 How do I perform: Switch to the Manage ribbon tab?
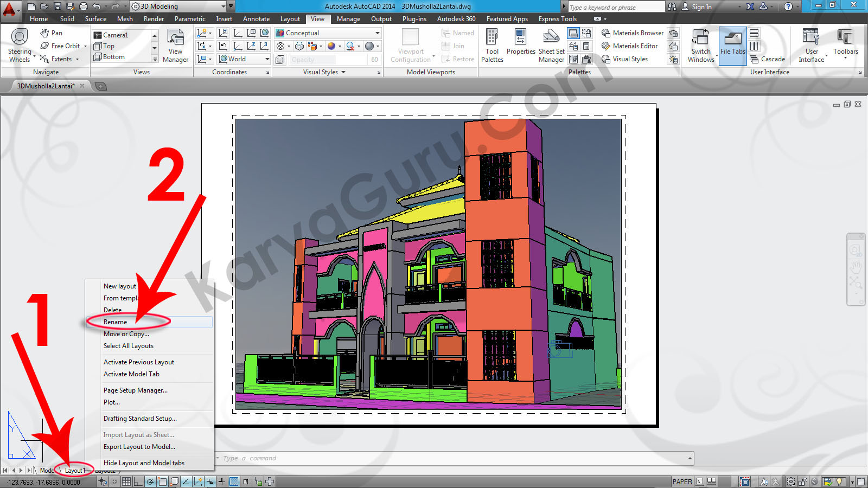[x=348, y=19]
